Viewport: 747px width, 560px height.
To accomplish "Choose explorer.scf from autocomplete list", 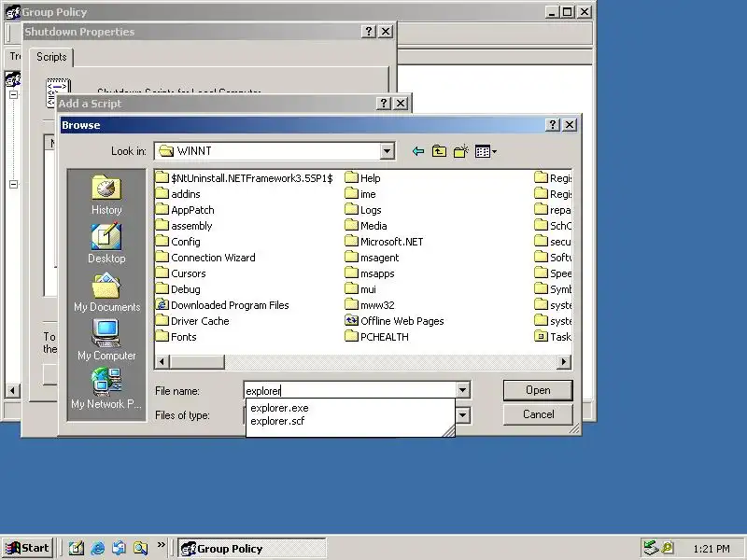I will tap(277, 421).
